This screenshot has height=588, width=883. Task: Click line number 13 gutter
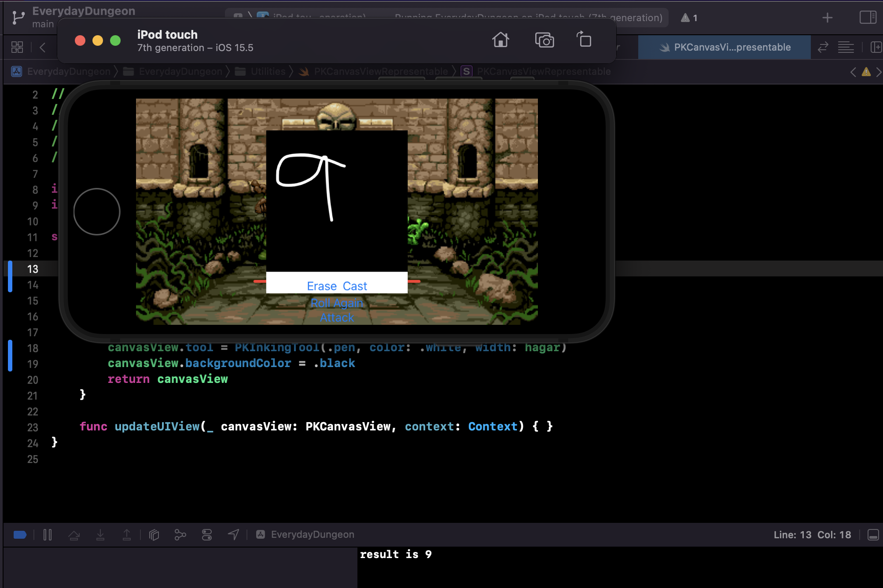coord(33,269)
